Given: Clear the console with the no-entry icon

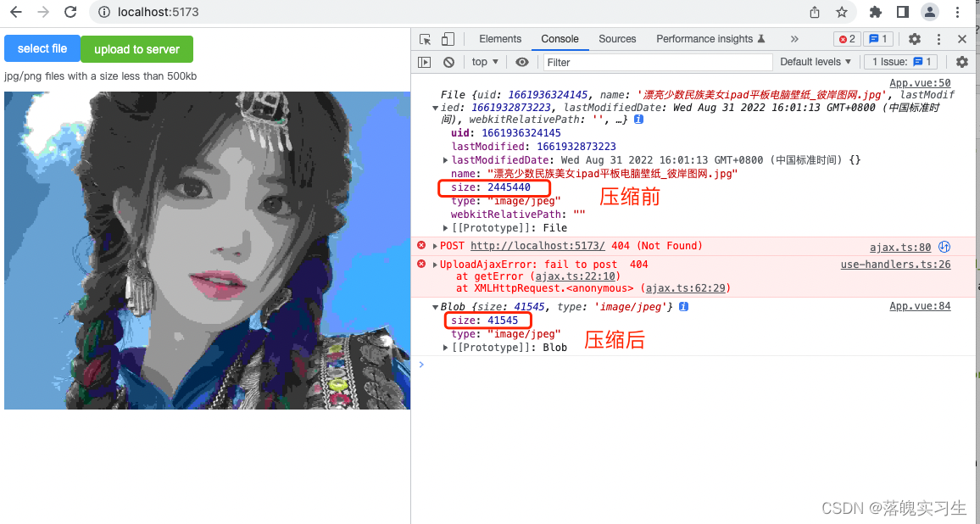Looking at the screenshot, I should coord(449,61).
